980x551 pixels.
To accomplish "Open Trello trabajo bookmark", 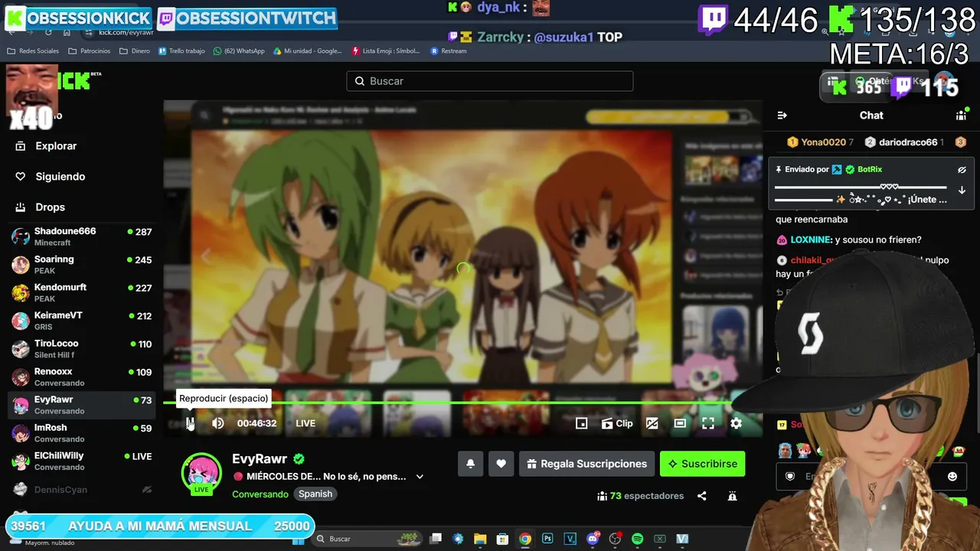I will coord(181,51).
